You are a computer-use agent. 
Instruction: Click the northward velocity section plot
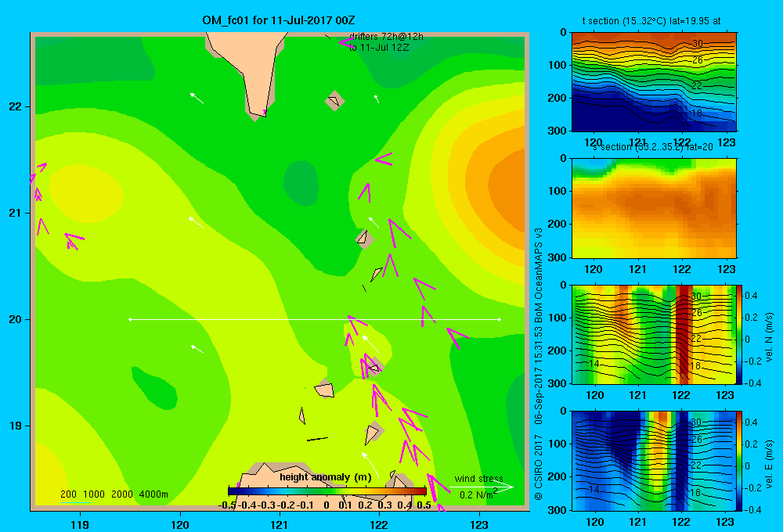(654, 335)
